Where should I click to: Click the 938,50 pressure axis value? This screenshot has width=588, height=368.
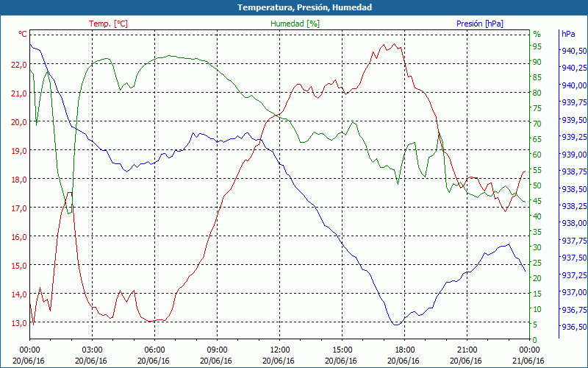(575, 188)
